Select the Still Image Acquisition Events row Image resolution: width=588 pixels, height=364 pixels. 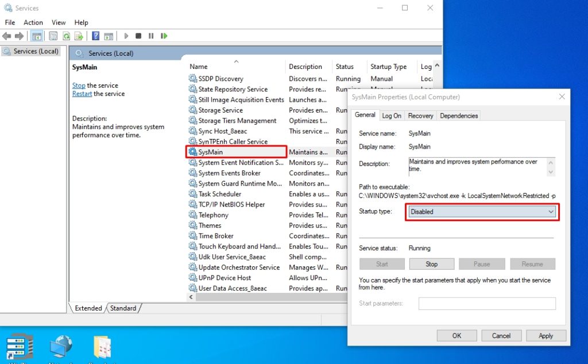coord(241,100)
